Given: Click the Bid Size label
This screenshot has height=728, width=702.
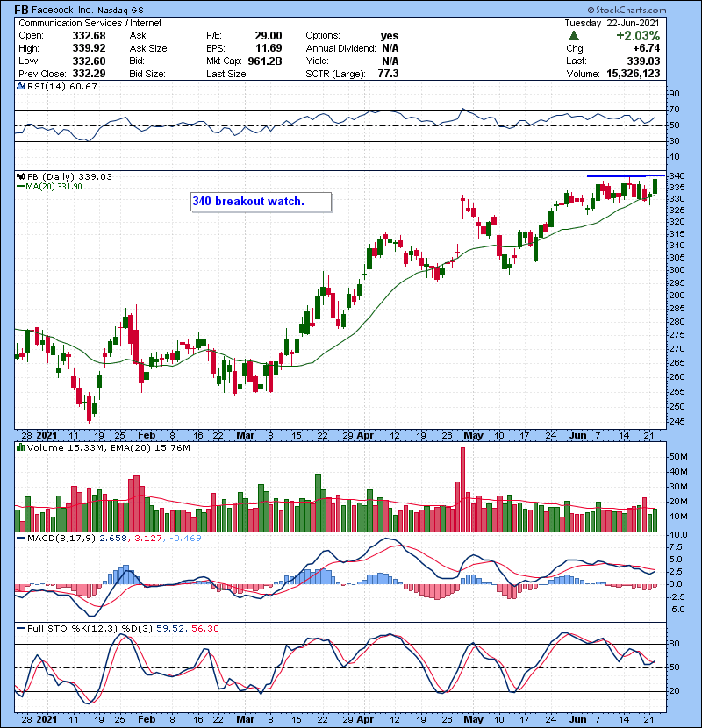Looking at the screenshot, I should [x=147, y=74].
